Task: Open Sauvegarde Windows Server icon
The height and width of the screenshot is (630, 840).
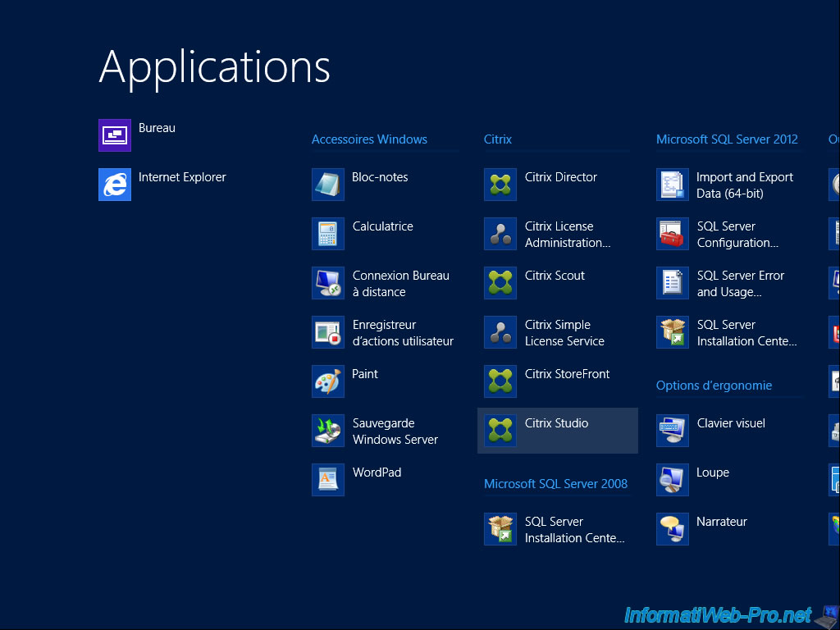Action: coord(328,431)
